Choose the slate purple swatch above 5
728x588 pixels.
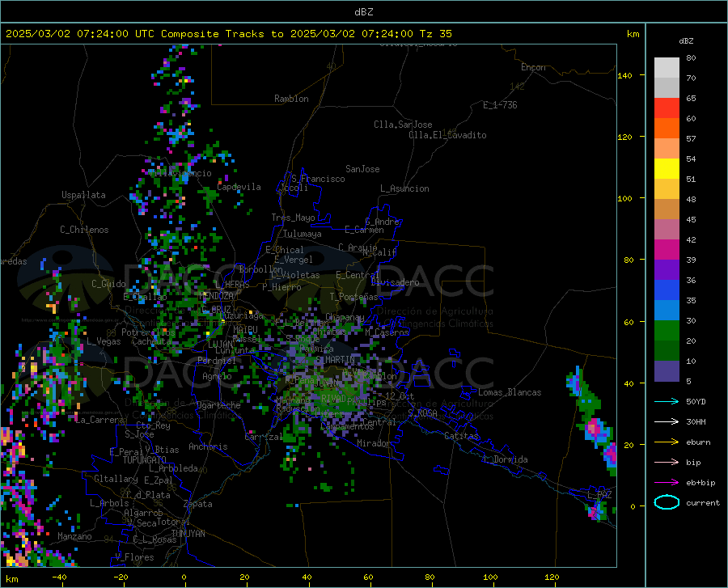(667, 370)
